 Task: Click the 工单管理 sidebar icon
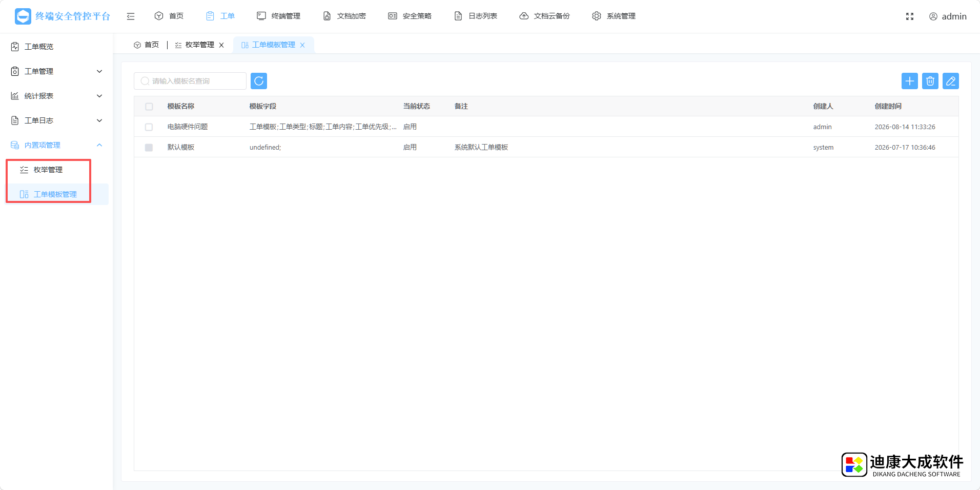pos(15,71)
